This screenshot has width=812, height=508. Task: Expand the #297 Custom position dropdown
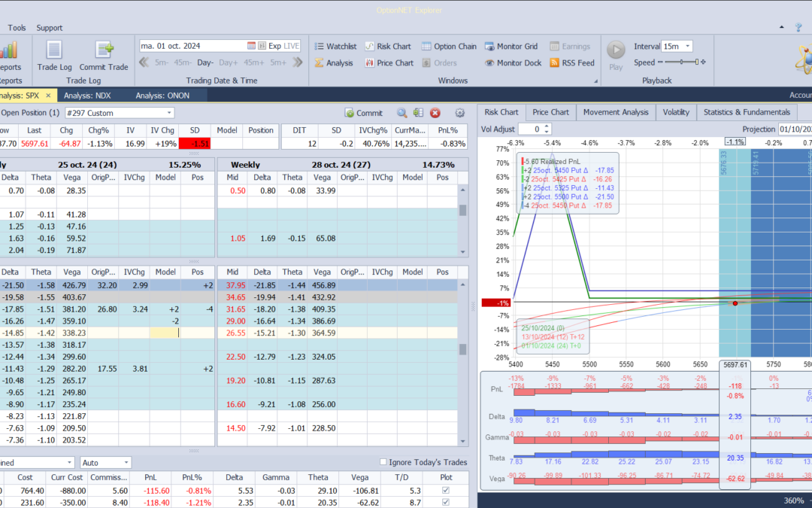(x=168, y=113)
